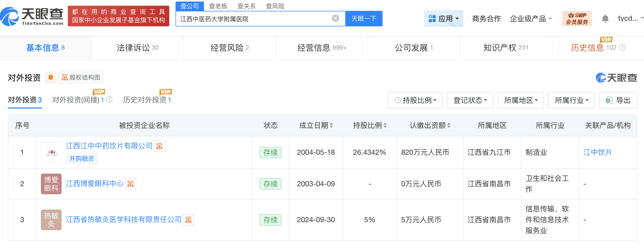Image resolution: width=644 pixels, height=248 pixels.
Task: Open equity structure icon for 江西博爱眼科中心
Action: [x=130, y=184]
